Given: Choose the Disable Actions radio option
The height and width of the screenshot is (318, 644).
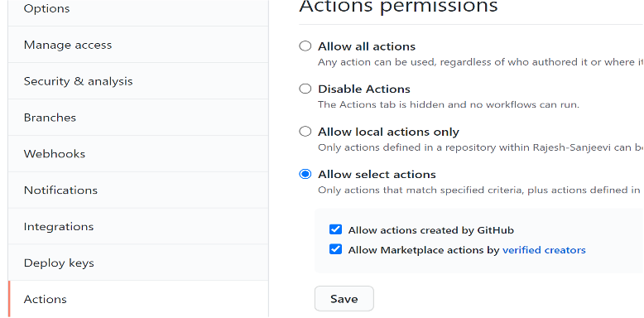Looking at the screenshot, I should coord(305,89).
